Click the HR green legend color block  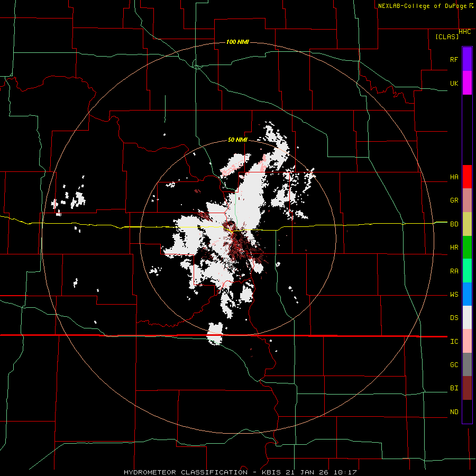pos(467,248)
